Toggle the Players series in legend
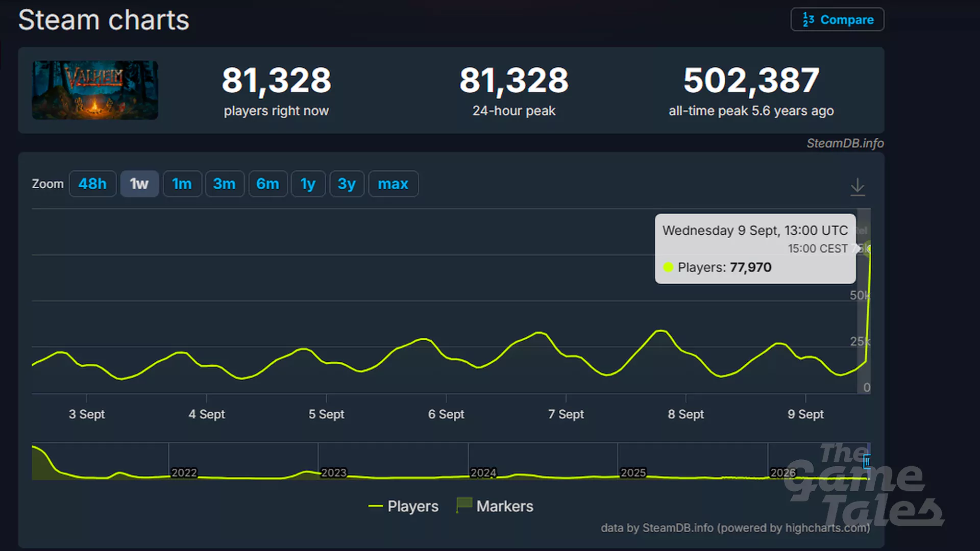Image resolution: width=980 pixels, height=551 pixels. coord(403,506)
